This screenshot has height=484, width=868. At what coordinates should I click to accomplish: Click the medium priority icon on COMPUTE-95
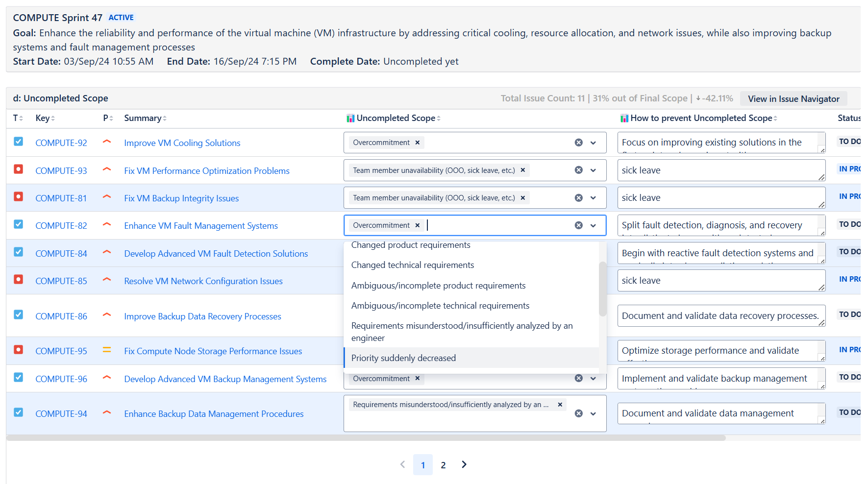click(x=106, y=350)
